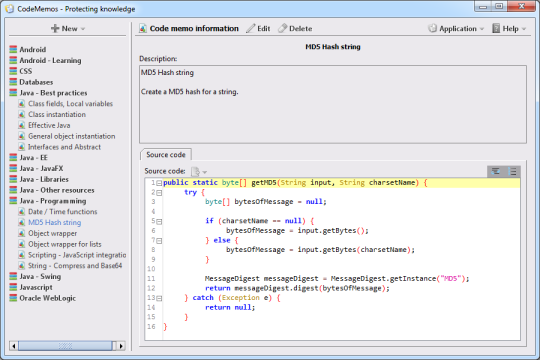Screen dimensions: 540x360
Task: Click the first code view icon above editor
Action: coord(496,171)
